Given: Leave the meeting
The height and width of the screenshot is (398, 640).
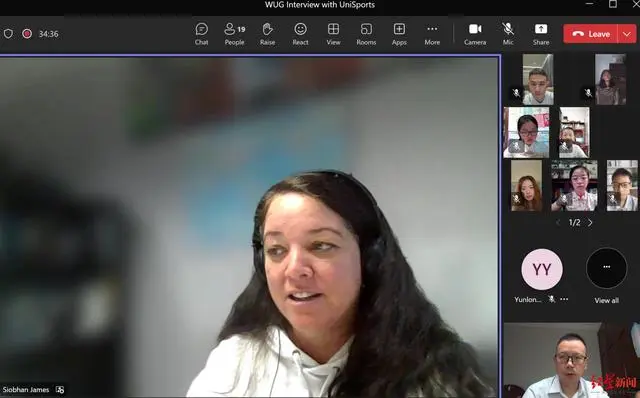Looking at the screenshot, I should click(x=591, y=34).
